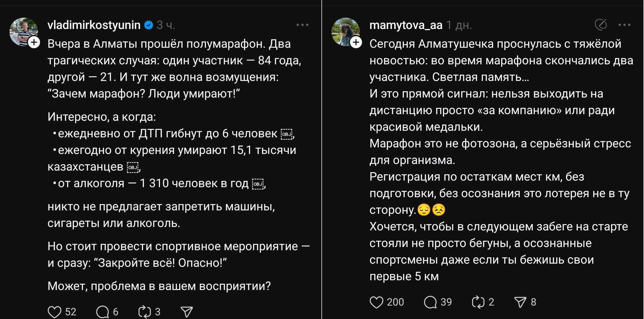
Task: Follow mamytova_aa using the plus badge
Action: point(356,42)
